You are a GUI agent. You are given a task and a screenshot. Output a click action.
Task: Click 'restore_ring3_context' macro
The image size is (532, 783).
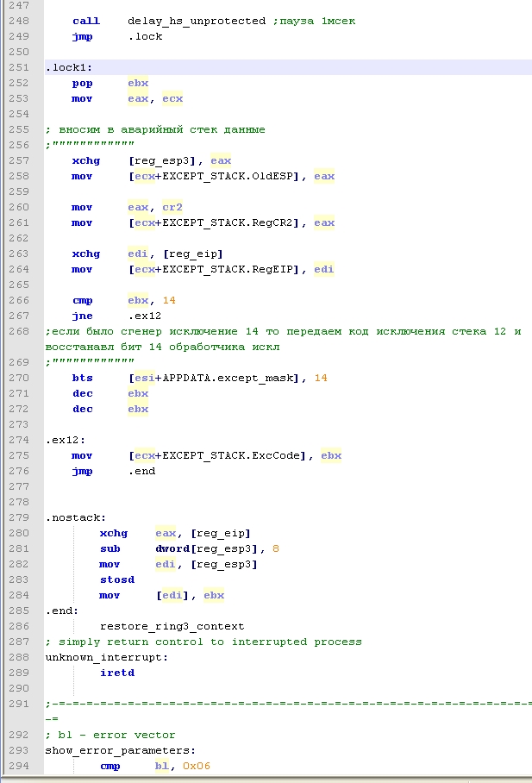tap(172, 626)
